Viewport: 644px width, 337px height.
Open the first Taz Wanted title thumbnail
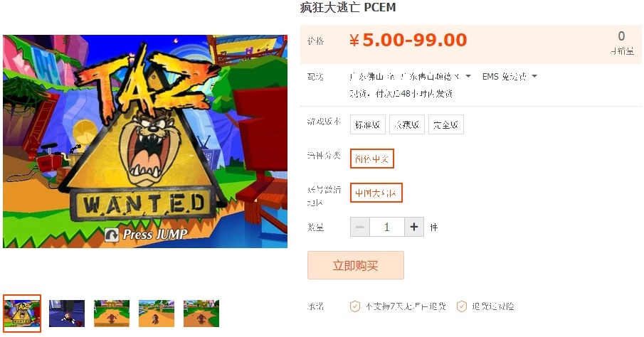(x=22, y=314)
